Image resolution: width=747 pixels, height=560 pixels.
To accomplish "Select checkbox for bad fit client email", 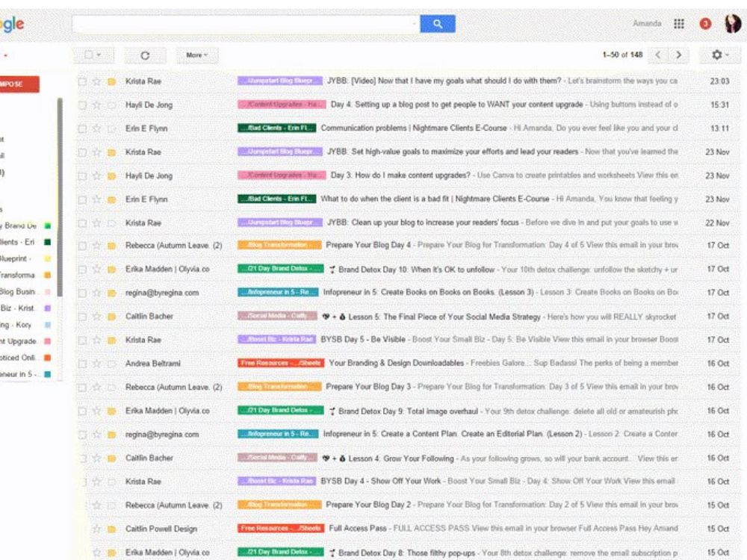I will 82,199.
